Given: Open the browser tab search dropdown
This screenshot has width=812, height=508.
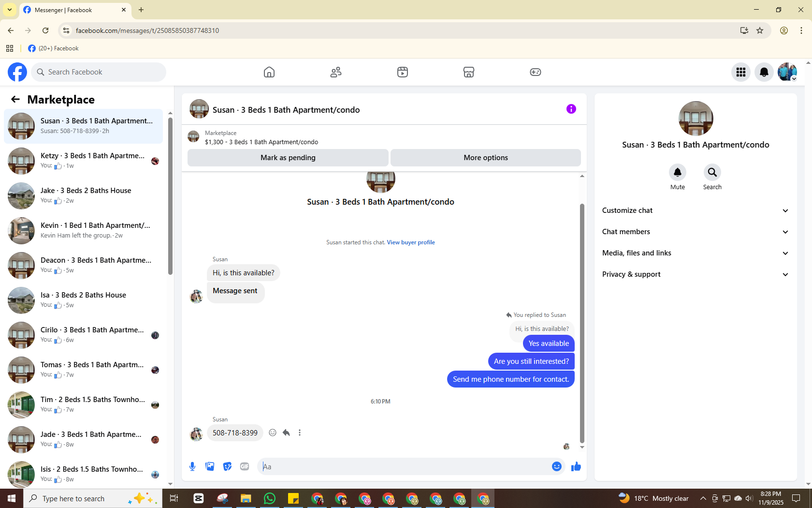Looking at the screenshot, I should tap(10, 10).
